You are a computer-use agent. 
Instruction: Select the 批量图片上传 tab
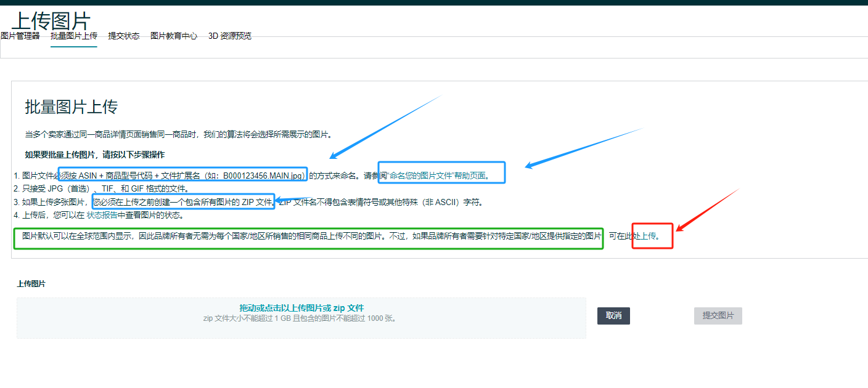74,36
